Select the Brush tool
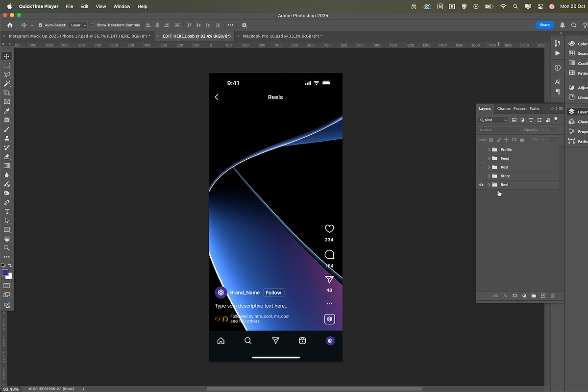588x392 pixels. [x=7, y=129]
